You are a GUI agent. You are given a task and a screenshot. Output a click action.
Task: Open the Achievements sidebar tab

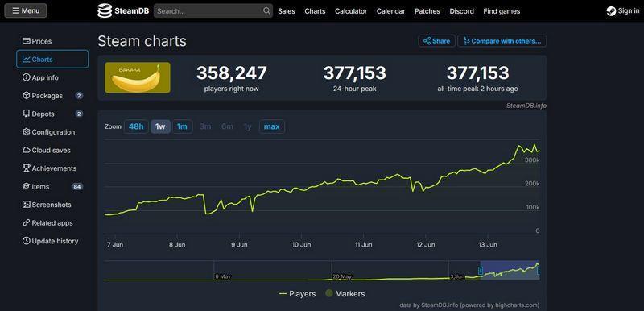(52, 168)
